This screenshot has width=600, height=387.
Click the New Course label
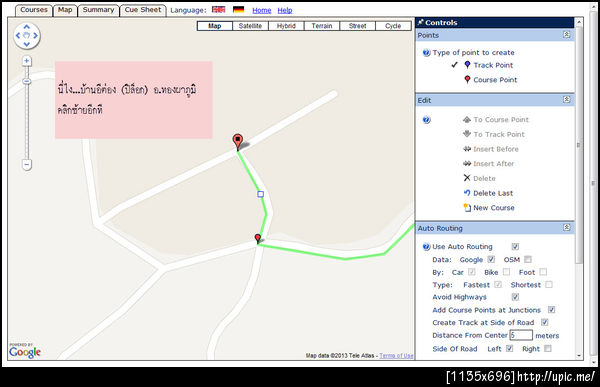[494, 208]
